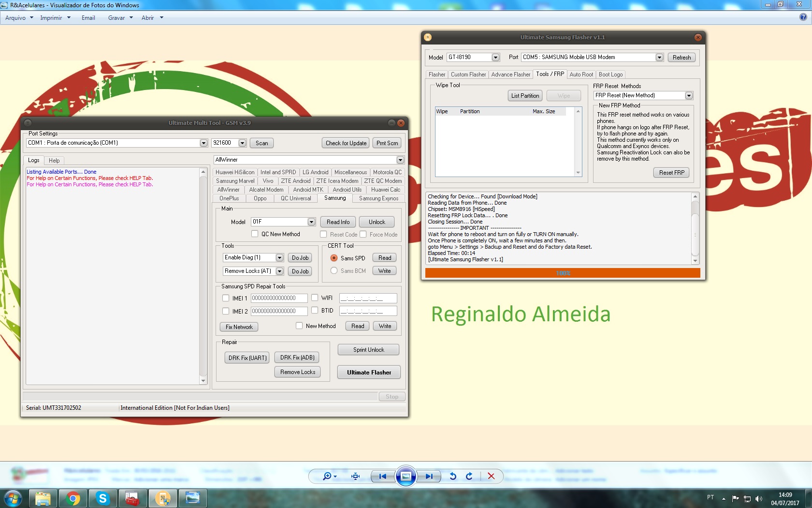Image resolution: width=812 pixels, height=508 pixels.
Task: Open Photo Viewer help question mark icon
Action: (x=803, y=17)
